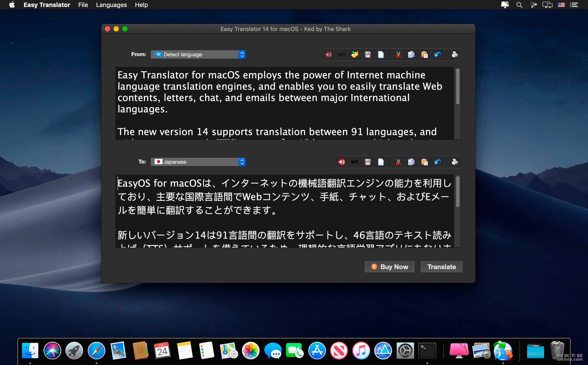Click the blue undo arrow in the To toolbar
The width and height of the screenshot is (588, 365).
437,162
